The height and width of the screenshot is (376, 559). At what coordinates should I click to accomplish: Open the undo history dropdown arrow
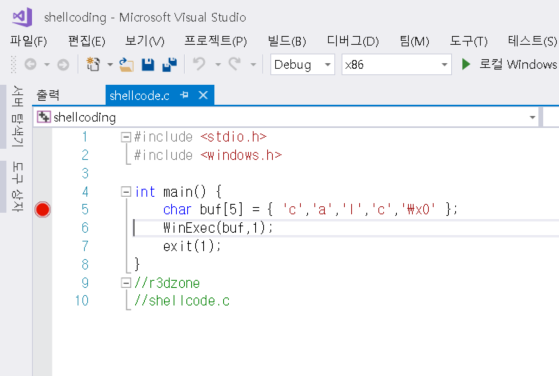click(218, 65)
